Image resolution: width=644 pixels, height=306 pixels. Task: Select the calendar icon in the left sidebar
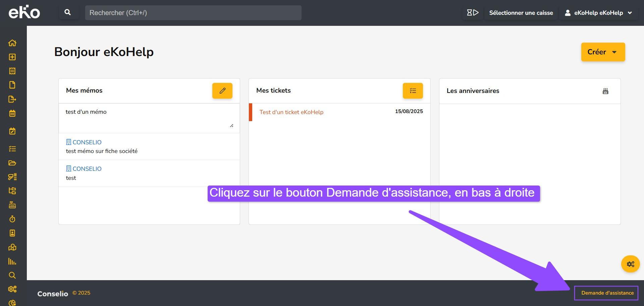12,113
